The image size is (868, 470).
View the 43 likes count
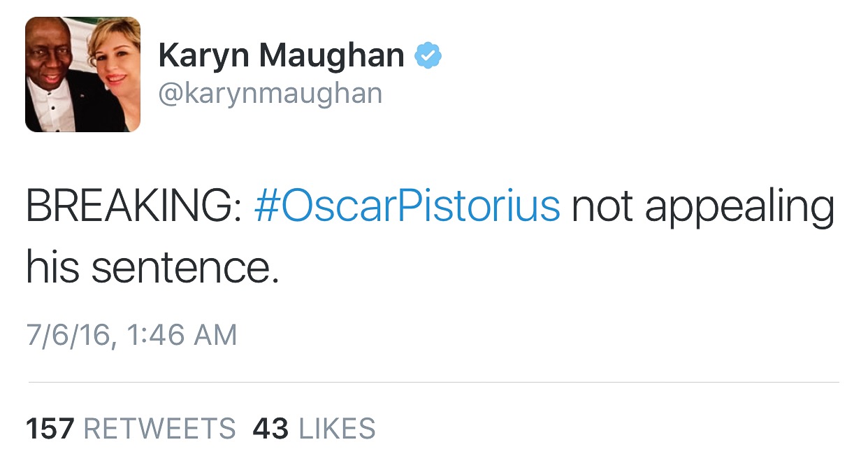(270, 428)
